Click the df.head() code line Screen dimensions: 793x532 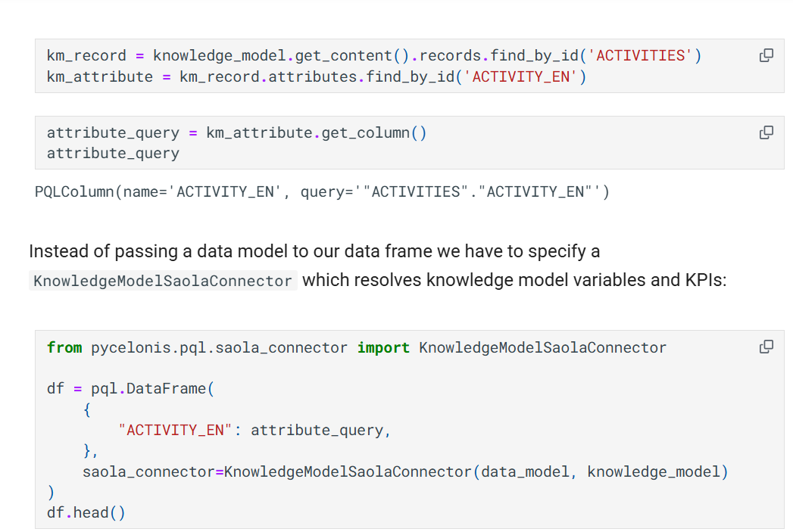86,513
